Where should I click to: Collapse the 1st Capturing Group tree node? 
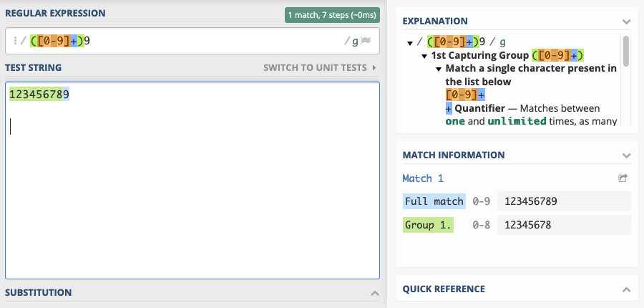424,57
